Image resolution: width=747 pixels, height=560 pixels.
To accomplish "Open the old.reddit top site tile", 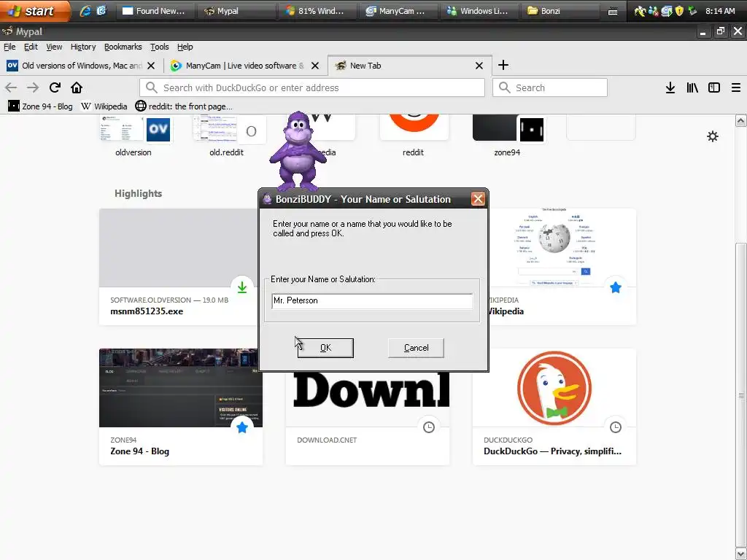I will (228, 136).
